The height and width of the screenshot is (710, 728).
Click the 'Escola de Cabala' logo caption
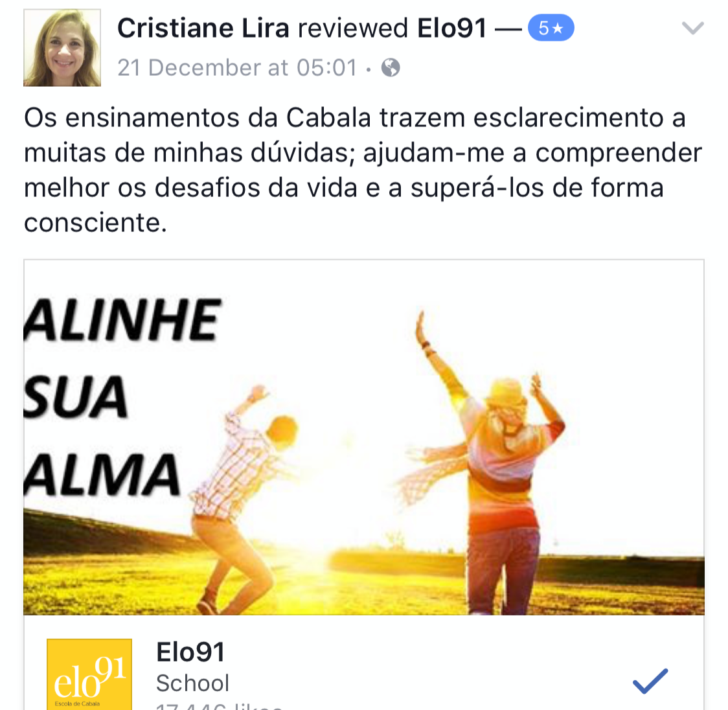[77, 704]
